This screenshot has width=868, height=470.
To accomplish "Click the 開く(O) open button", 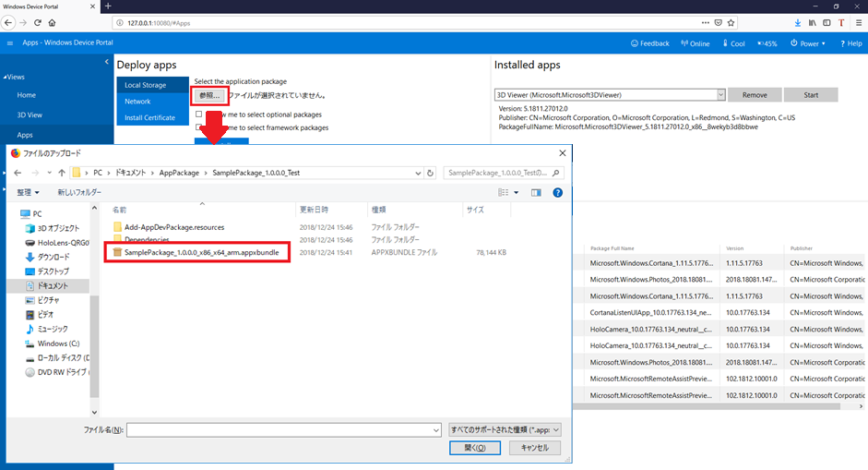I will click(474, 448).
